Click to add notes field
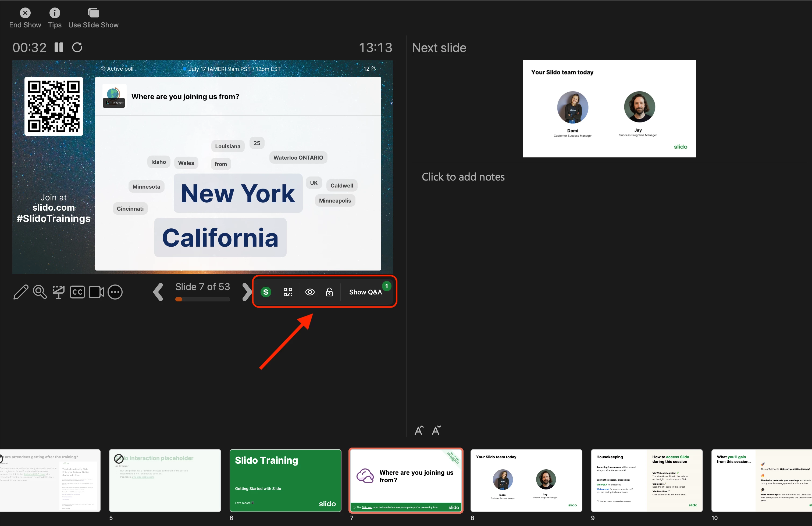This screenshot has width=812, height=526. coord(463,177)
